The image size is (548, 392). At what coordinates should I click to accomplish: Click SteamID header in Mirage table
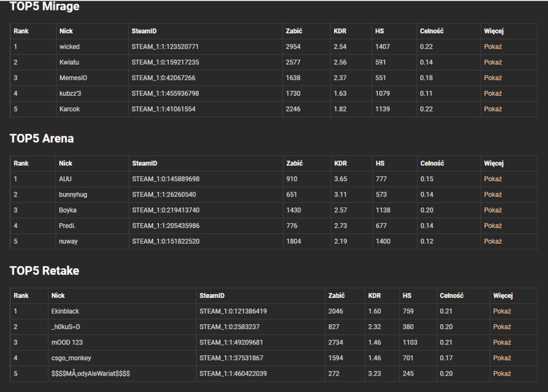(x=144, y=31)
